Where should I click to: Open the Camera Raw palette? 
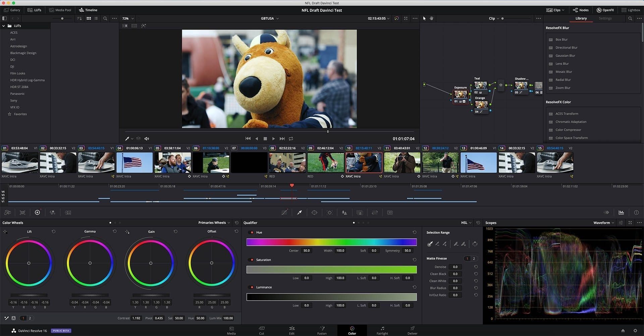tap(7, 212)
